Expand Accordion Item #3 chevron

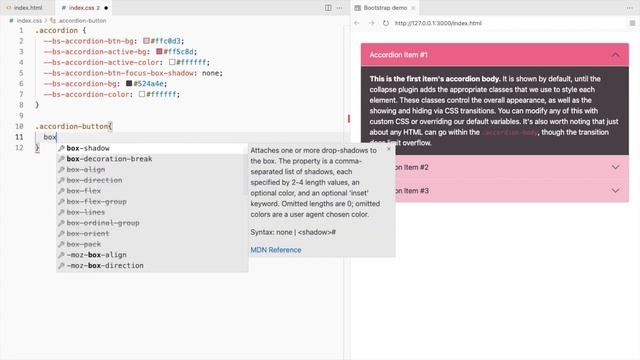(x=616, y=191)
